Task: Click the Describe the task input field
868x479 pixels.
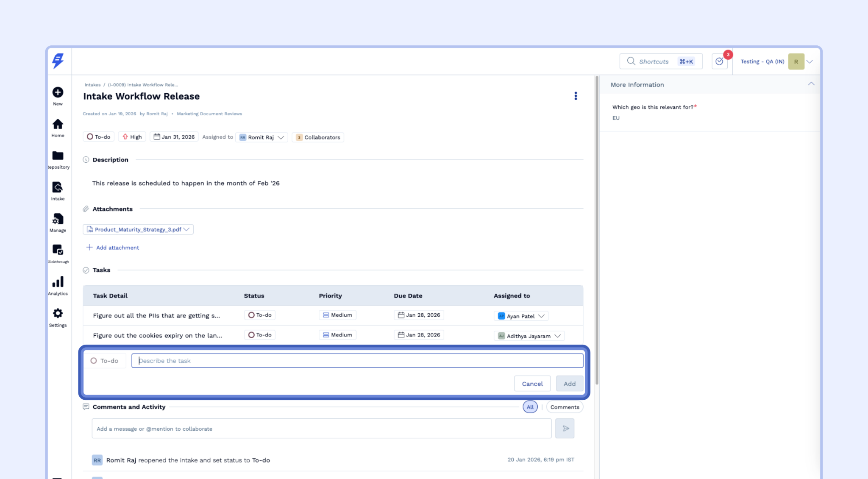Action: (x=357, y=361)
